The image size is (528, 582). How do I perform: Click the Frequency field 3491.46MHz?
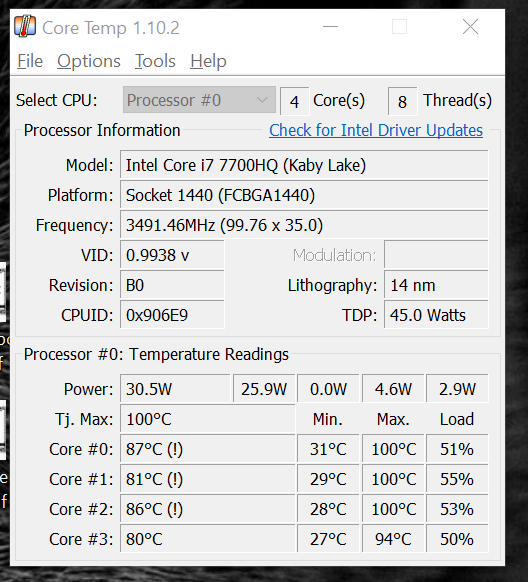304,225
